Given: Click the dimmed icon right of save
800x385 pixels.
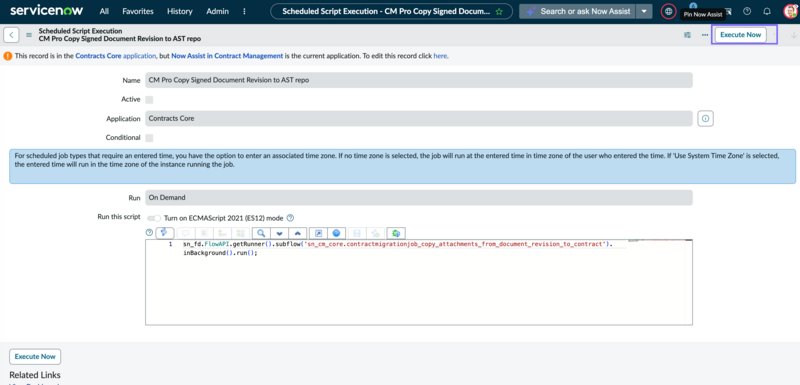Looking at the screenshot, I should point(375,233).
